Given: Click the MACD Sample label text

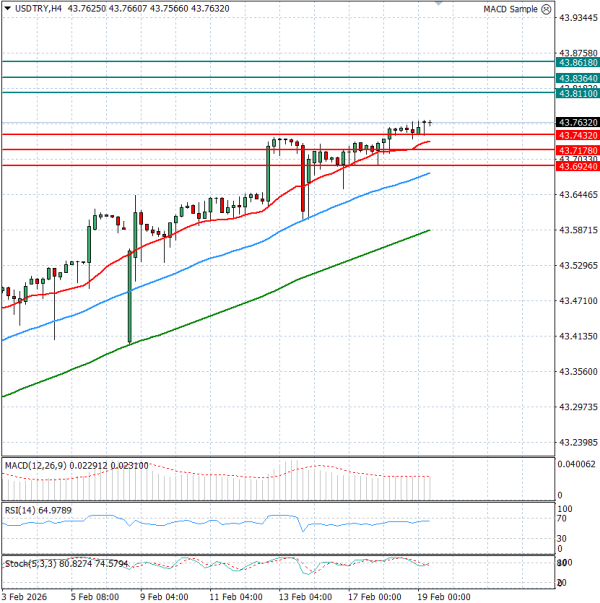Looking at the screenshot, I should pos(510,9).
